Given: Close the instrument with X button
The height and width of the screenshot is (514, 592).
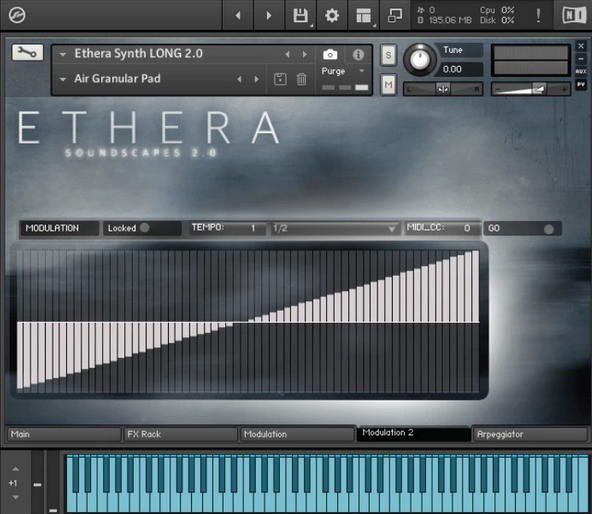Looking at the screenshot, I should tap(581, 46).
